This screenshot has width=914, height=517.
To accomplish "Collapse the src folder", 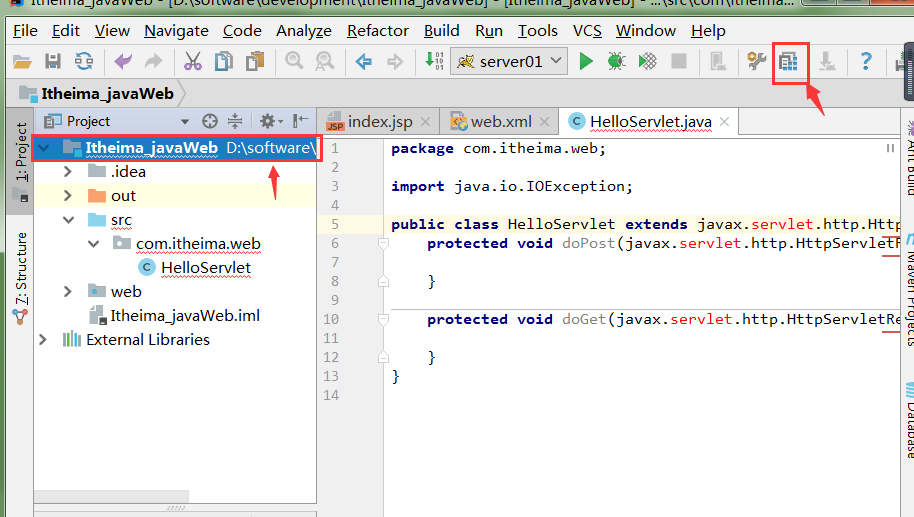I will click(x=68, y=220).
